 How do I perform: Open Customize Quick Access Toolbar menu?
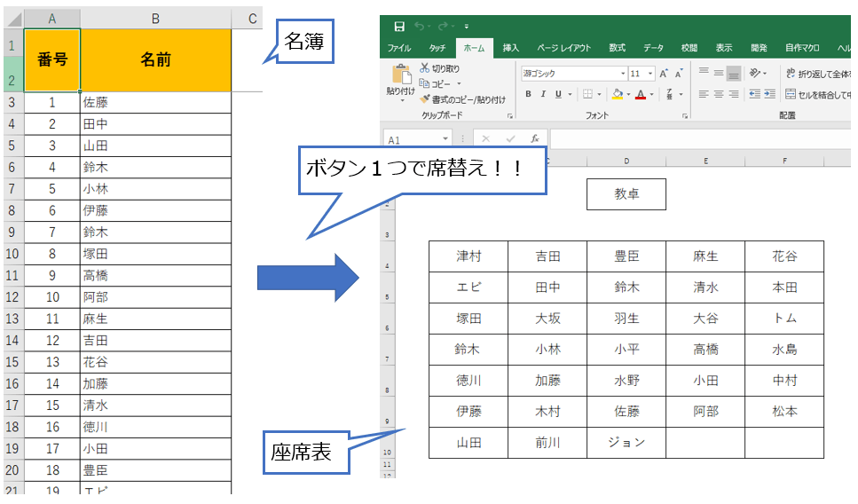point(466,27)
